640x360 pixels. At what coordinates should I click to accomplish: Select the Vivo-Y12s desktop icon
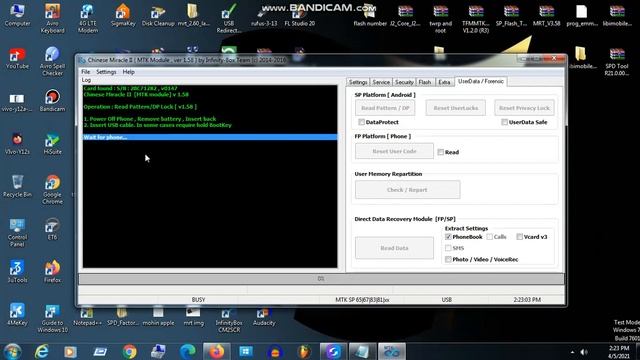(x=17, y=143)
